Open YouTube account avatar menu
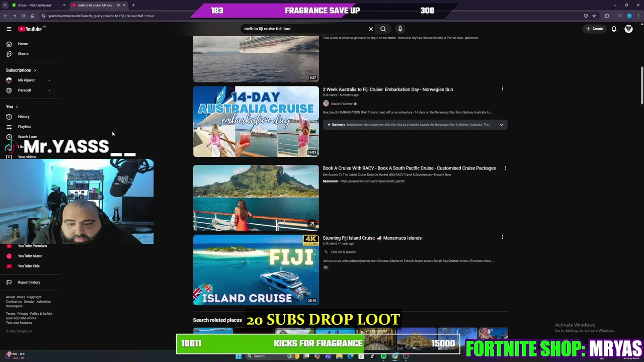The image size is (644, 362). click(628, 29)
